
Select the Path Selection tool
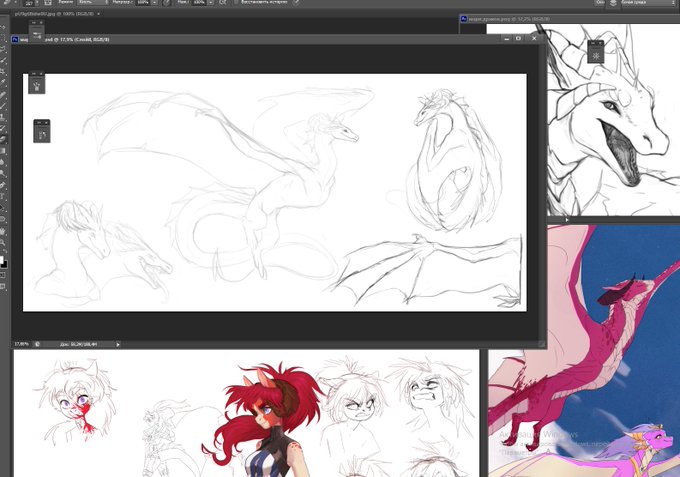3,208
